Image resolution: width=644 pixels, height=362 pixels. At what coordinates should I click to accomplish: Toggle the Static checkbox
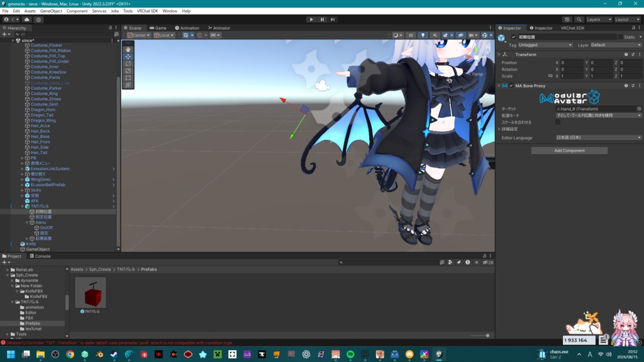coord(621,37)
